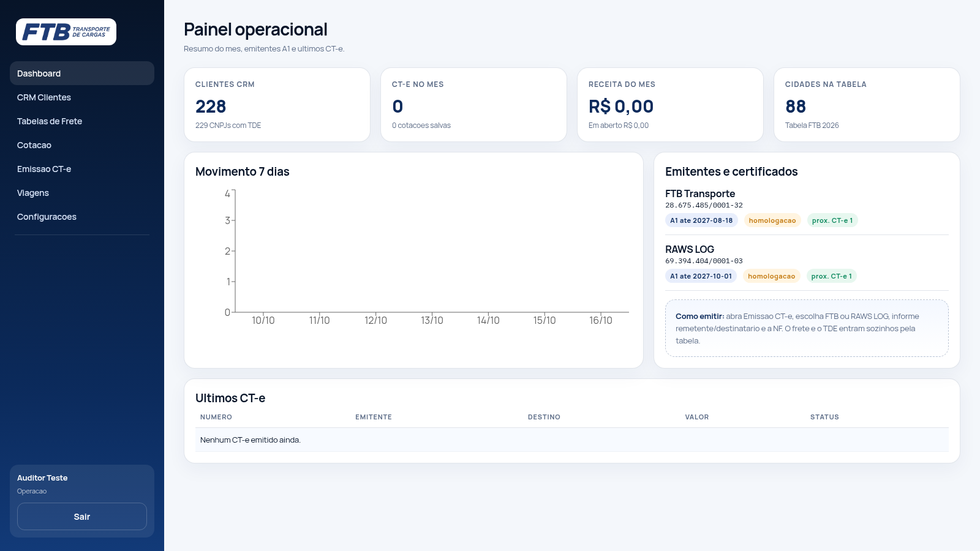Click the NUMERO column header
The height and width of the screenshot is (551, 980).
pos(216,417)
